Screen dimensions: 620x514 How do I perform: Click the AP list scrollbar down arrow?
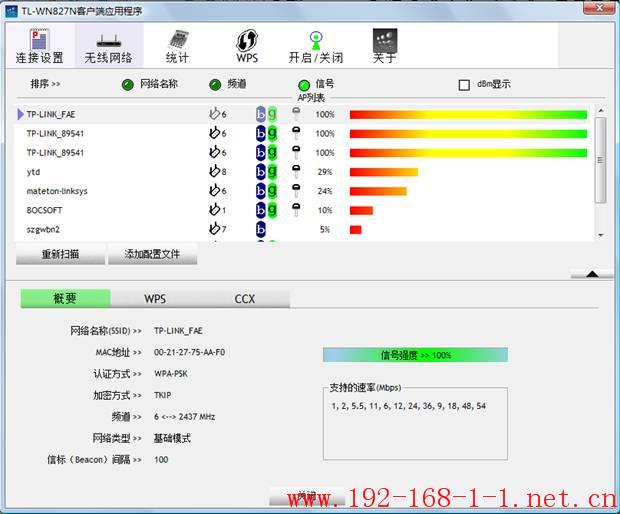[x=601, y=235]
